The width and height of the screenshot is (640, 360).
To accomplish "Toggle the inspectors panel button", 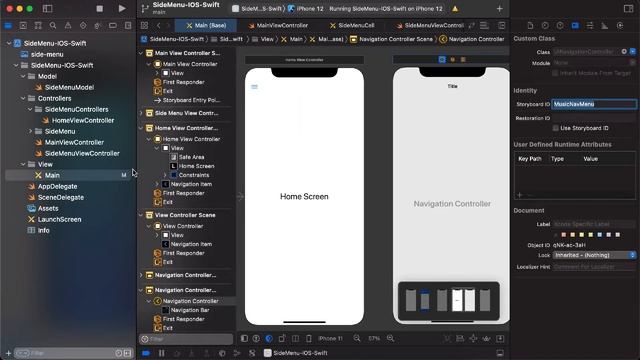I will 629,8.
